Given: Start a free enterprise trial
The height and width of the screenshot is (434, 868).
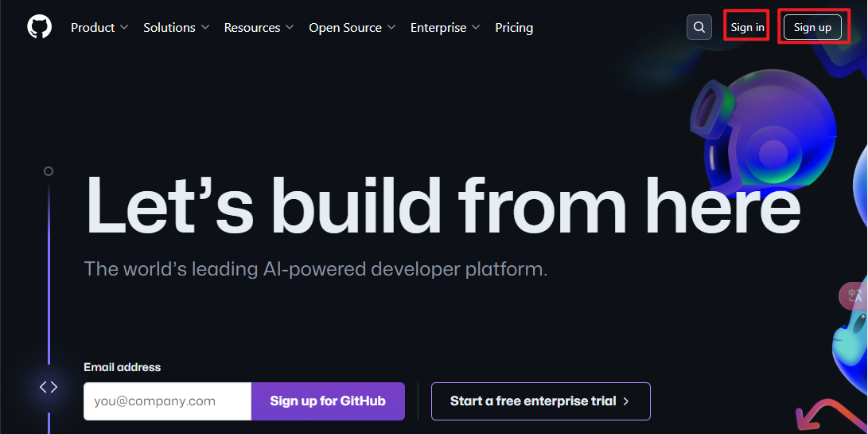Looking at the screenshot, I should tap(540, 401).
